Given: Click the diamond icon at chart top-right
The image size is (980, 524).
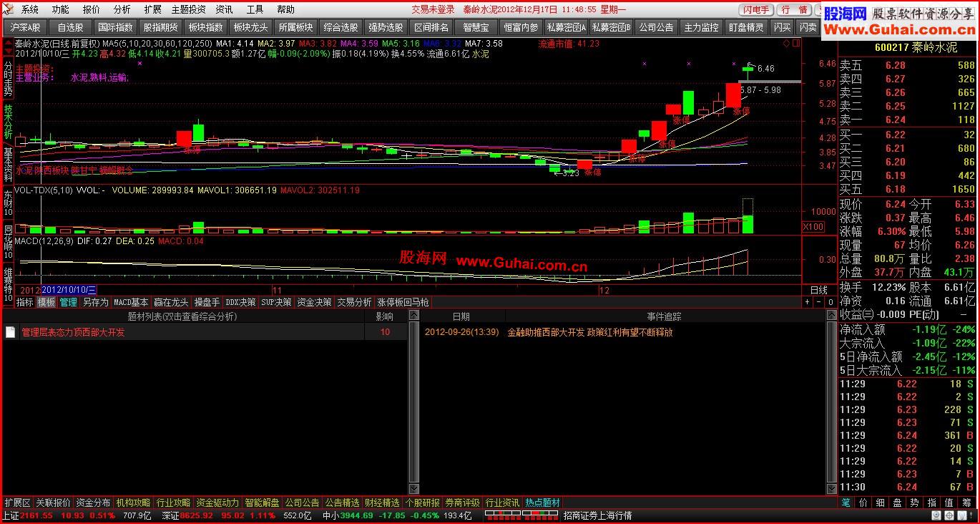Looking at the screenshot, I should coord(786,44).
